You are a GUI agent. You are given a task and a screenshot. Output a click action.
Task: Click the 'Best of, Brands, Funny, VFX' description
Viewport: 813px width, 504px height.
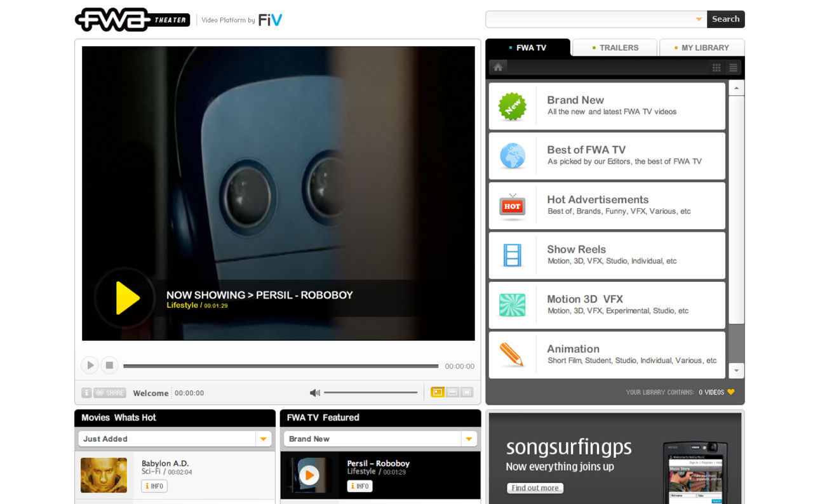[x=619, y=211]
